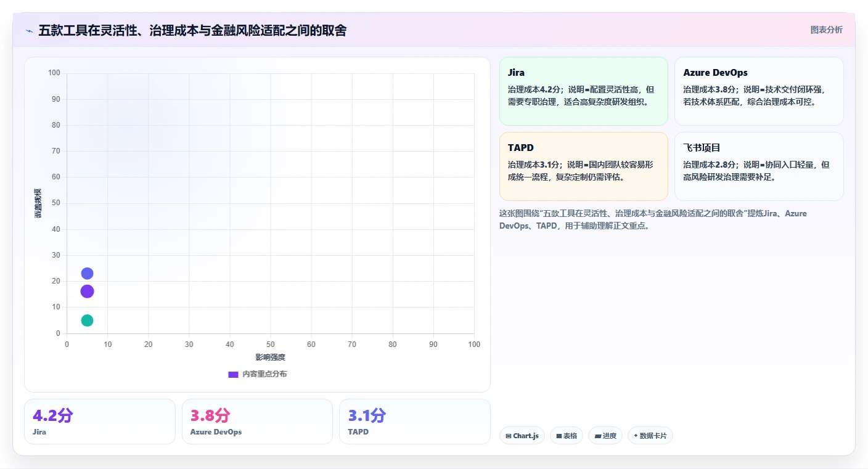Image resolution: width=868 pixels, height=469 pixels.
Task: Open the Azure DevOps description card
Action: click(759, 91)
